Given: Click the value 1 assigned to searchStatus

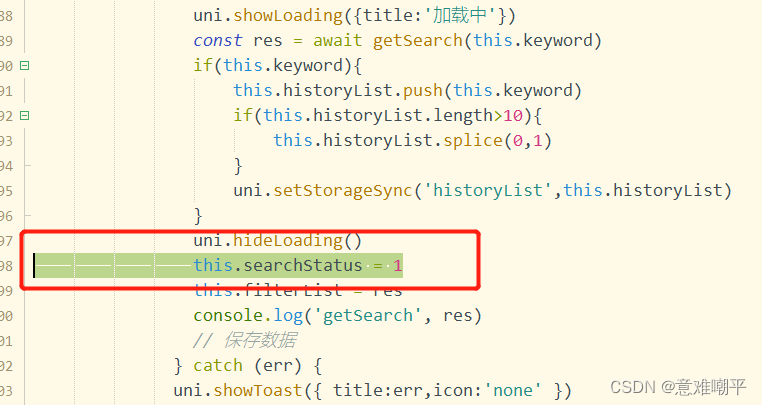Looking at the screenshot, I should click(x=398, y=265).
